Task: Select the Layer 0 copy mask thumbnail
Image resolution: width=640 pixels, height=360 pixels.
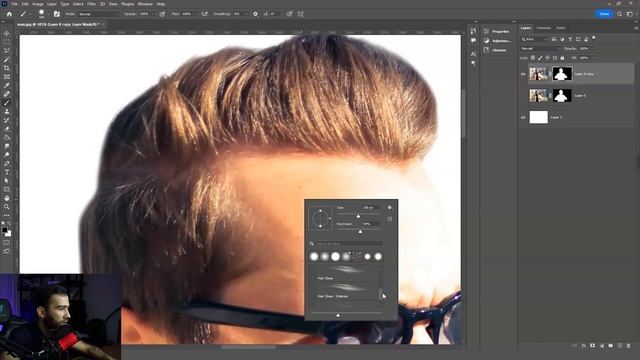Action: (562, 74)
